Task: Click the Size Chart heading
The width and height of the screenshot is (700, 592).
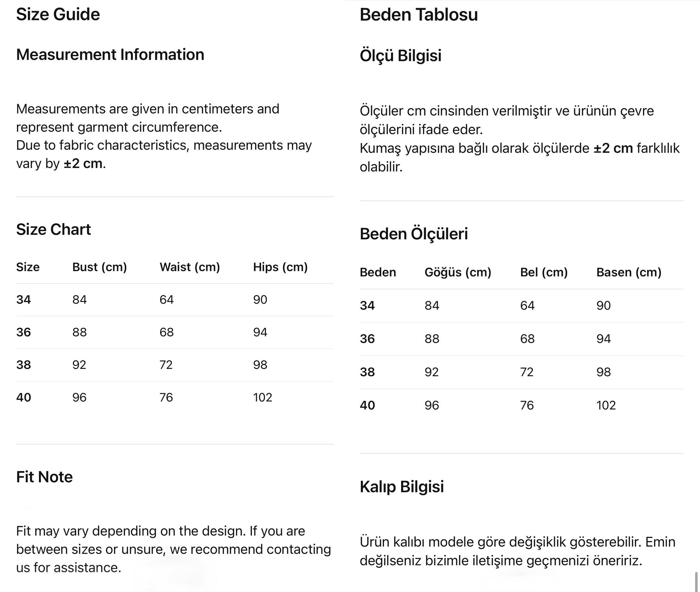Action: coord(53,229)
